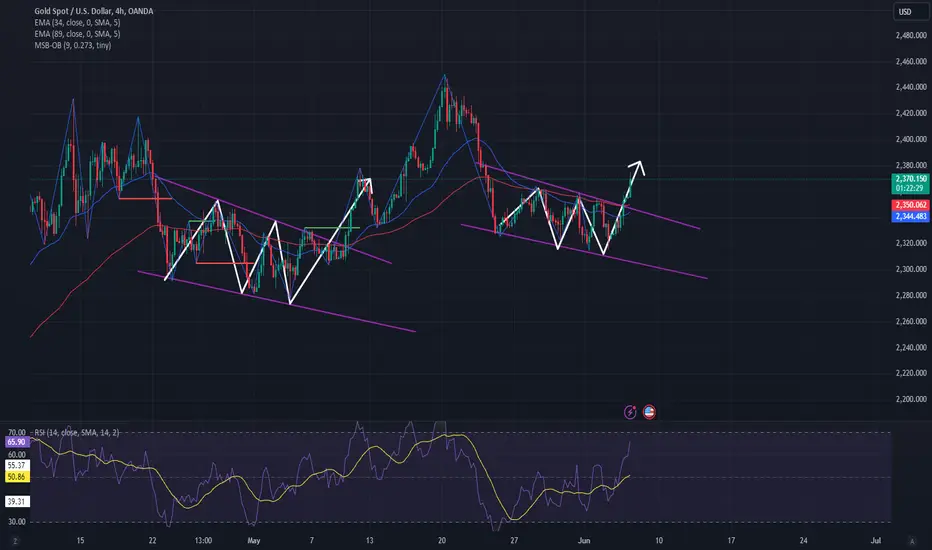Click the blue price label 2,344.483

(x=911, y=216)
